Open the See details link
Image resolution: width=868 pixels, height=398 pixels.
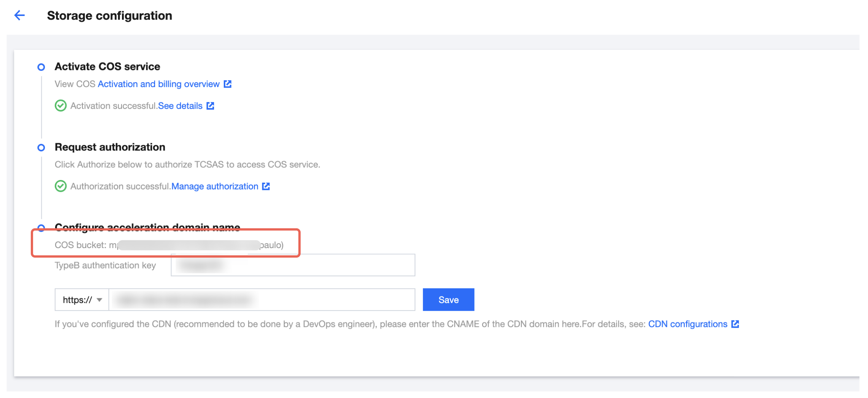(x=180, y=106)
